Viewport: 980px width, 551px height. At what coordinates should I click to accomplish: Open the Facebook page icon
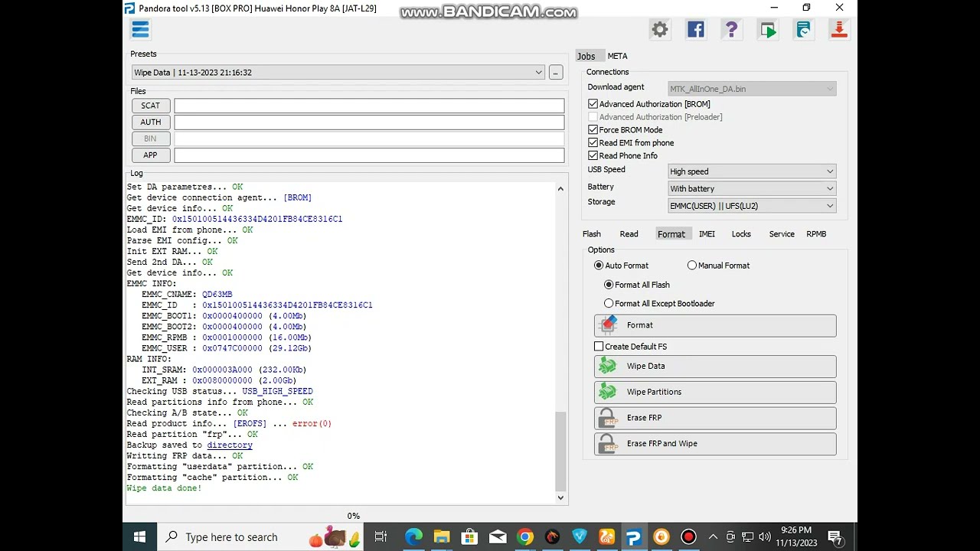pos(695,30)
